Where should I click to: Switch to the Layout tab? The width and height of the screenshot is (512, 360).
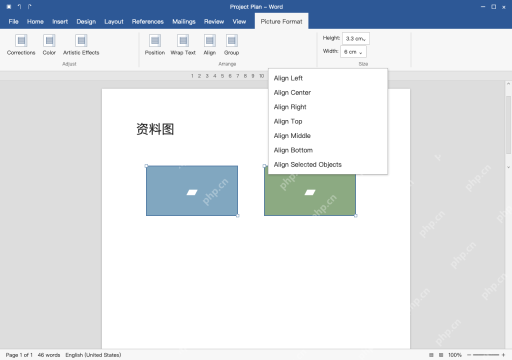pyautogui.click(x=114, y=21)
